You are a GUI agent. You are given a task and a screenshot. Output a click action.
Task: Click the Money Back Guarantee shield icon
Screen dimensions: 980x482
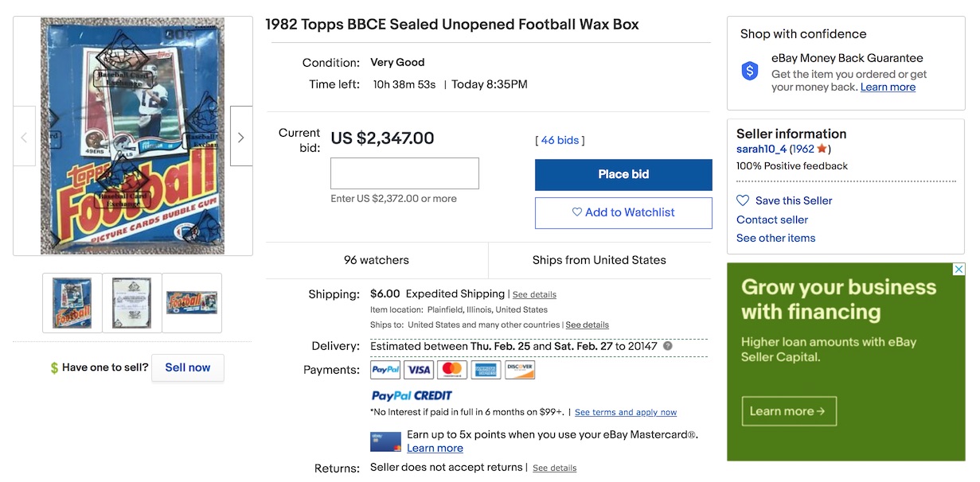[750, 72]
